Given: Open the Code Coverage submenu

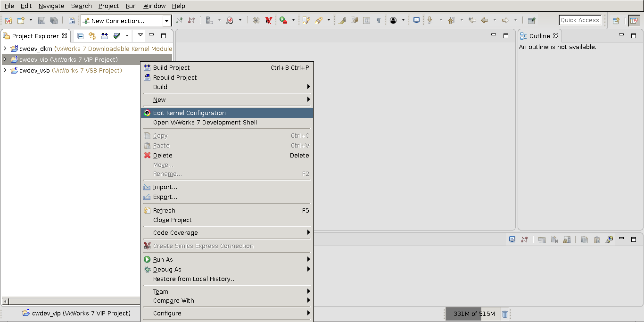Looking at the screenshot, I should (x=227, y=232).
